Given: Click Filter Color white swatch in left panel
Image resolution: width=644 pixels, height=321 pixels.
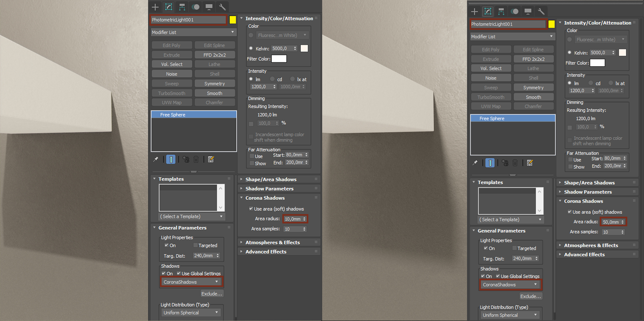Looking at the screenshot, I should [x=279, y=59].
